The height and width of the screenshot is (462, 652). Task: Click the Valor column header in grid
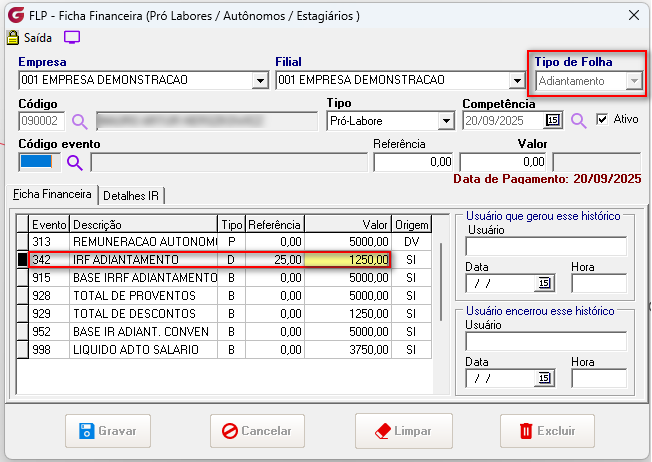pyautogui.click(x=348, y=225)
